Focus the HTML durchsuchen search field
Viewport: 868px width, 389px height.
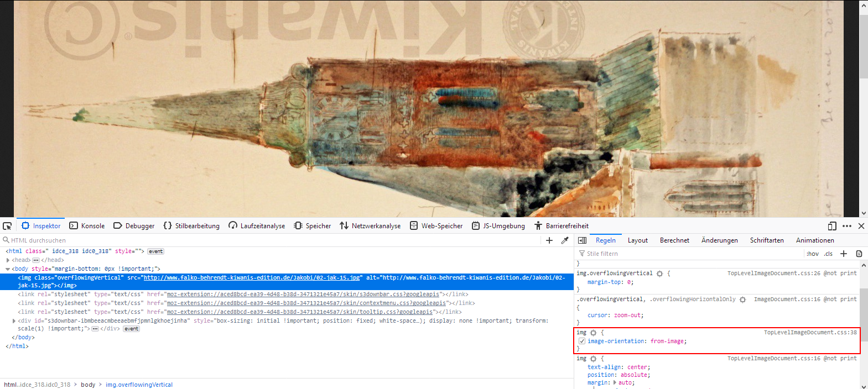point(271,240)
